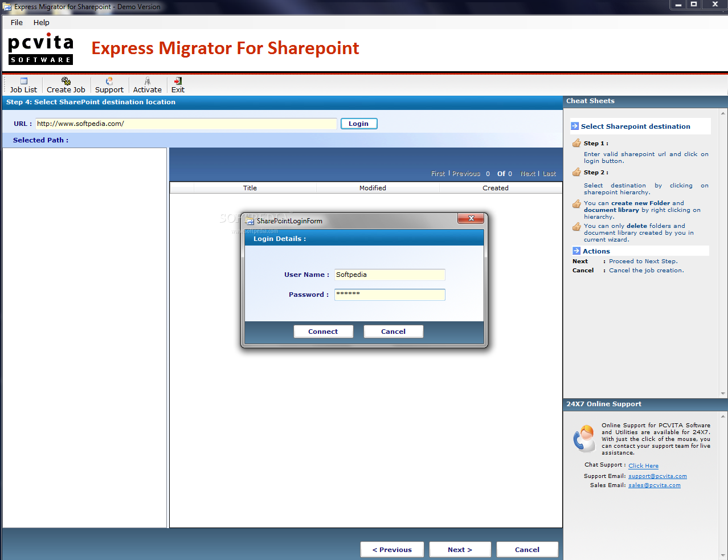Click the Selected Path label
Viewport: 728px width, 560px height.
click(40, 140)
